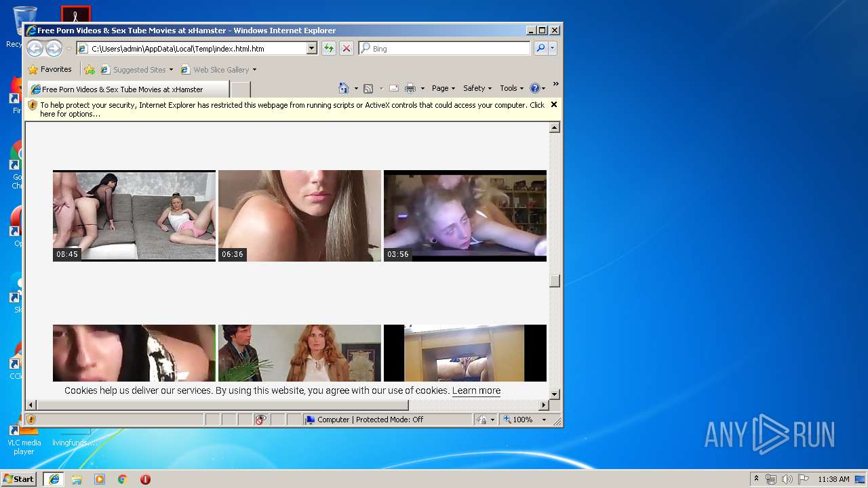868x488 pixels.
Task: Expand the address bar history dropdown
Action: pos(312,49)
